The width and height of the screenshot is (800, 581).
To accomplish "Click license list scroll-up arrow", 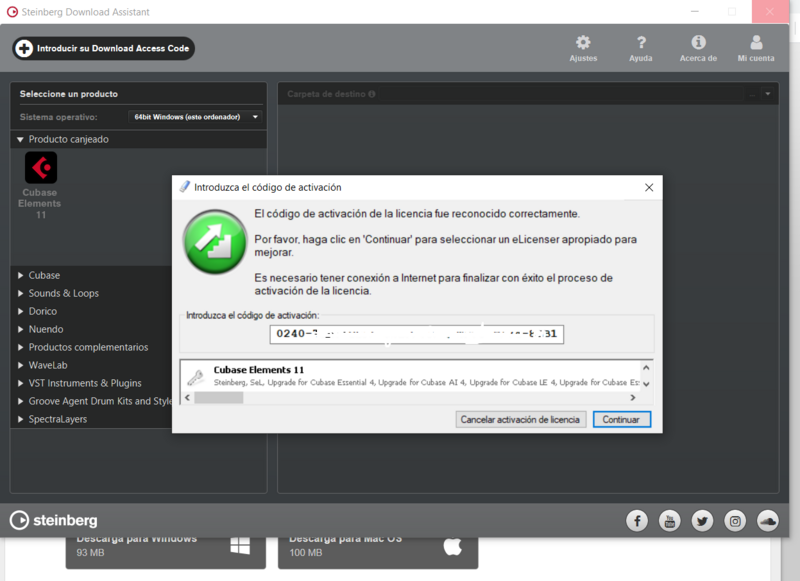I will coord(646,368).
